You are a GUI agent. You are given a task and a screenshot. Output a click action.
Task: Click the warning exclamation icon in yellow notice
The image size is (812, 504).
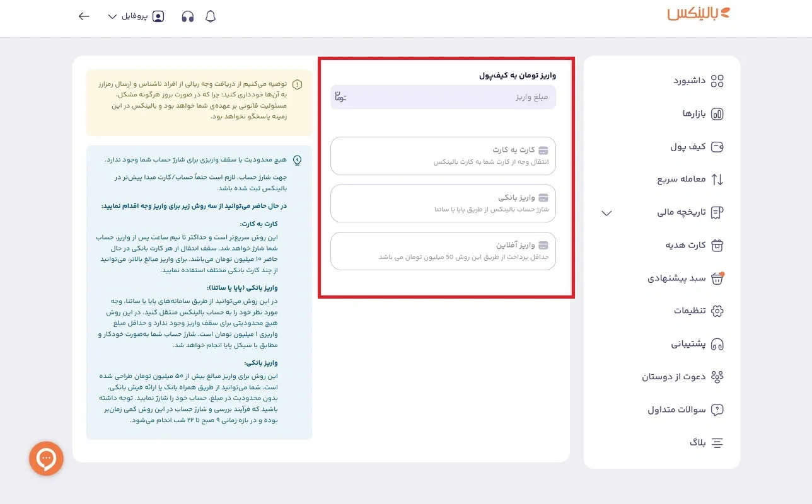point(298,84)
